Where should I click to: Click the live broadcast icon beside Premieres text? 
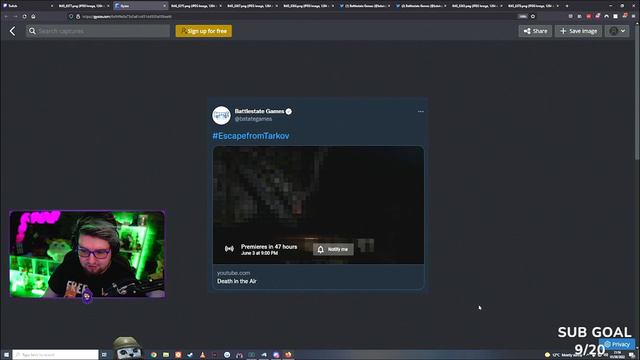pos(229,249)
